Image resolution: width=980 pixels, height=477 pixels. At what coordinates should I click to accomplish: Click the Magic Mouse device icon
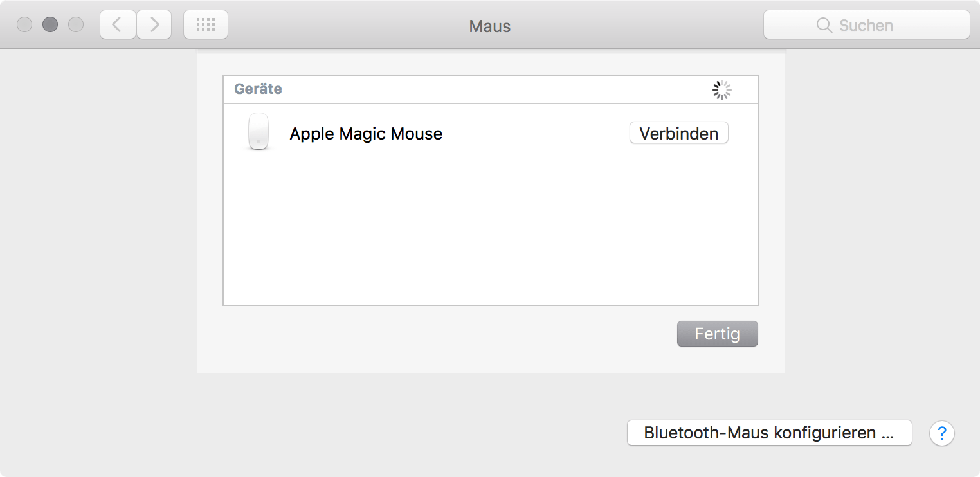click(259, 132)
